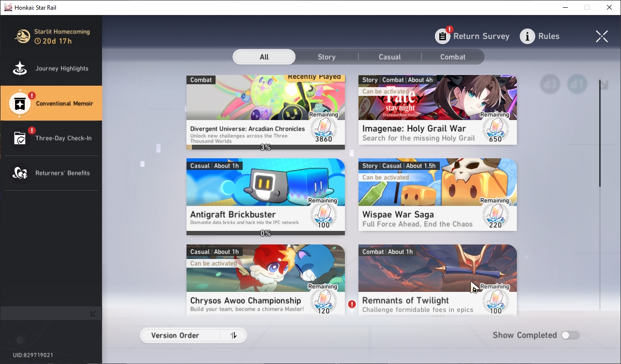Open Returners' Benefits sidebar icon
Screen dimensions: 621x364
20,173
